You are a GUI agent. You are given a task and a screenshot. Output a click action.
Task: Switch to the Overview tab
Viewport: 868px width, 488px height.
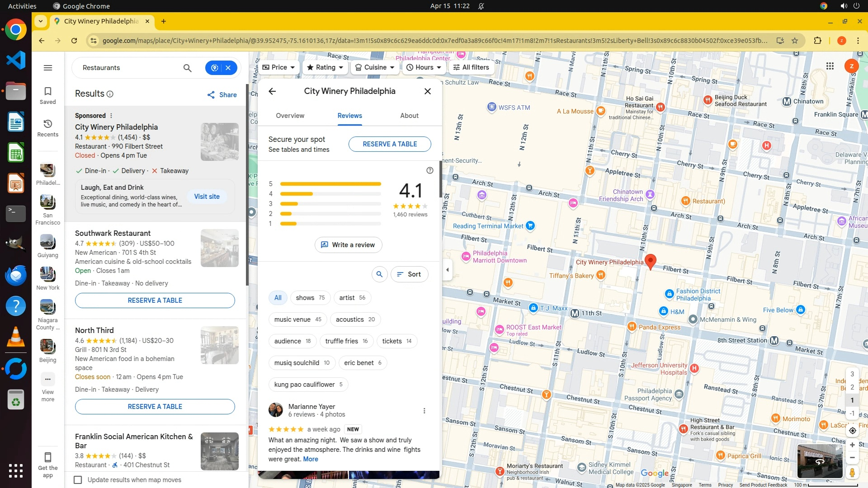290,116
